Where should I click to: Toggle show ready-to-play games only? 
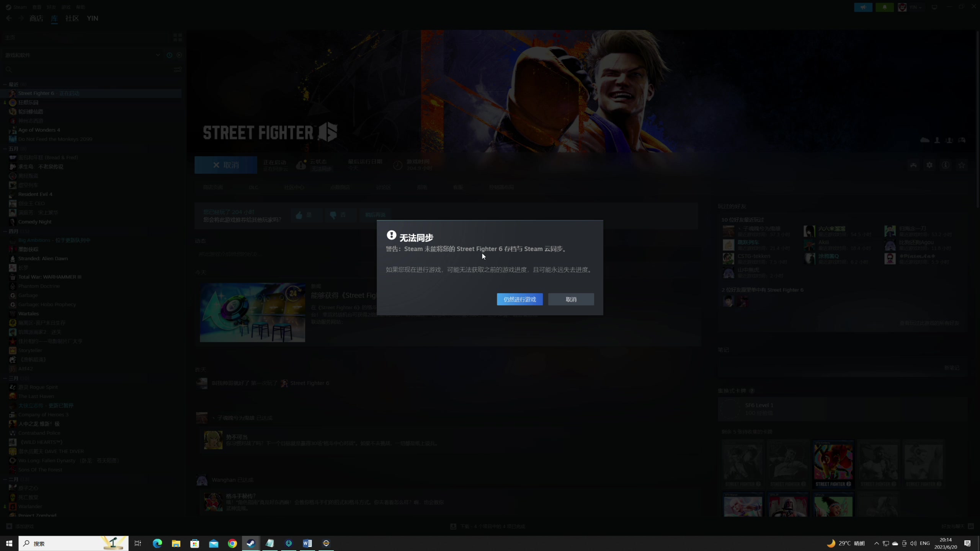(179, 55)
